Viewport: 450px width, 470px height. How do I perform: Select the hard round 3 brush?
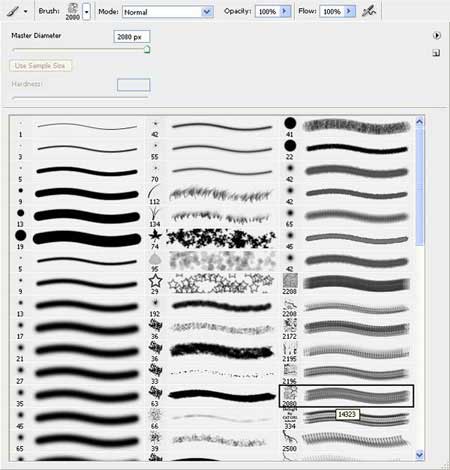[x=77, y=150]
